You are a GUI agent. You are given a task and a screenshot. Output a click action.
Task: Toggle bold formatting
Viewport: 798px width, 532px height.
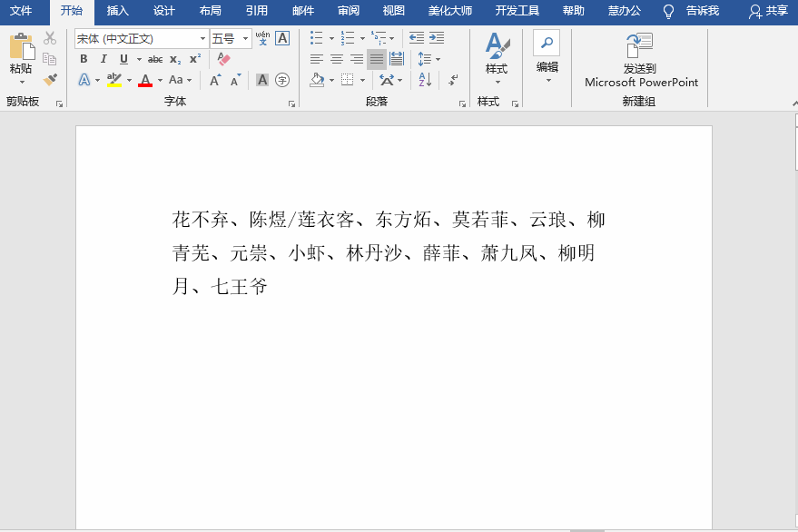pyautogui.click(x=83, y=58)
